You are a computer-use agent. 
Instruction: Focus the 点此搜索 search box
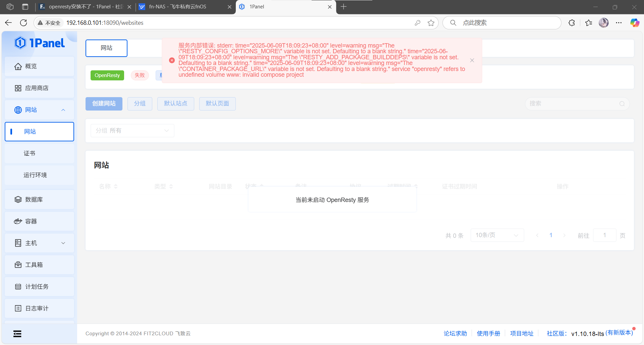[x=502, y=23]
